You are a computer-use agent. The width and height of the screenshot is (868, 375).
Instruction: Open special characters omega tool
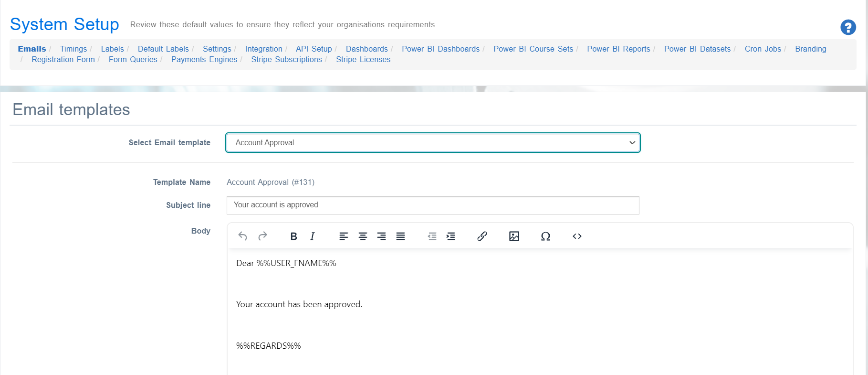click(x=545, y=236)
